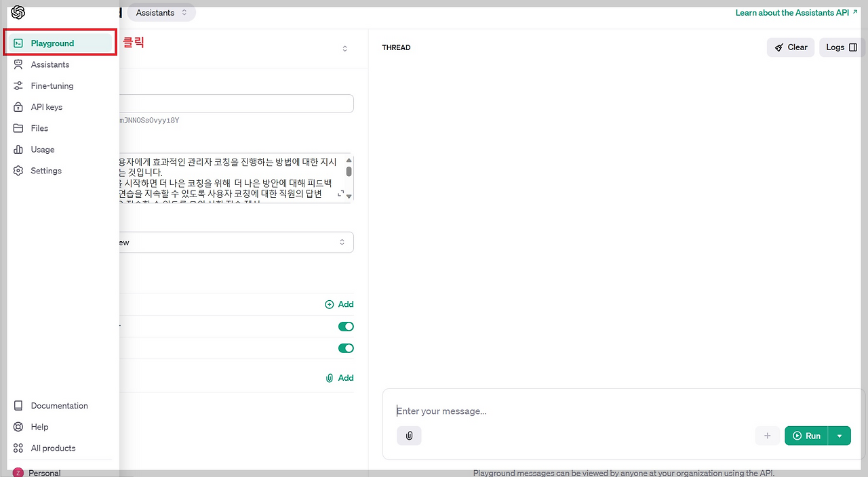This screenshot has height=477, width=868.
Task: Select Playground in the sidebar
Action: tap(52, 43)
